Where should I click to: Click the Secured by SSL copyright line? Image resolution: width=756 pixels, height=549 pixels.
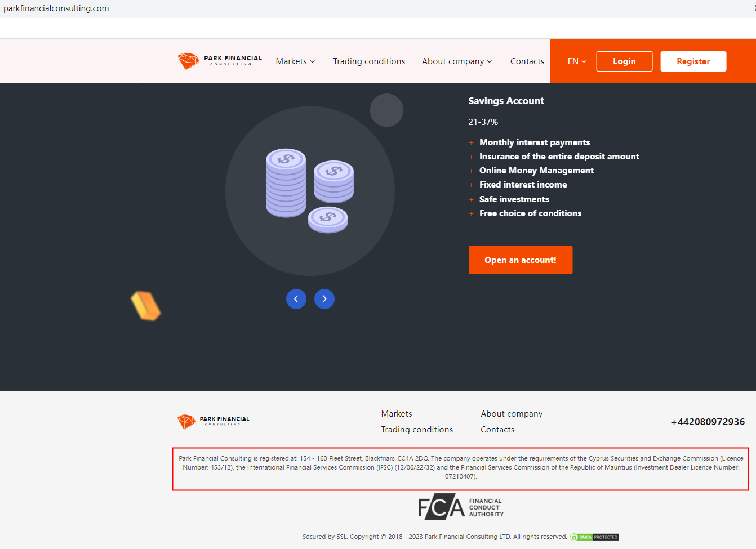(x=434, y=537)
